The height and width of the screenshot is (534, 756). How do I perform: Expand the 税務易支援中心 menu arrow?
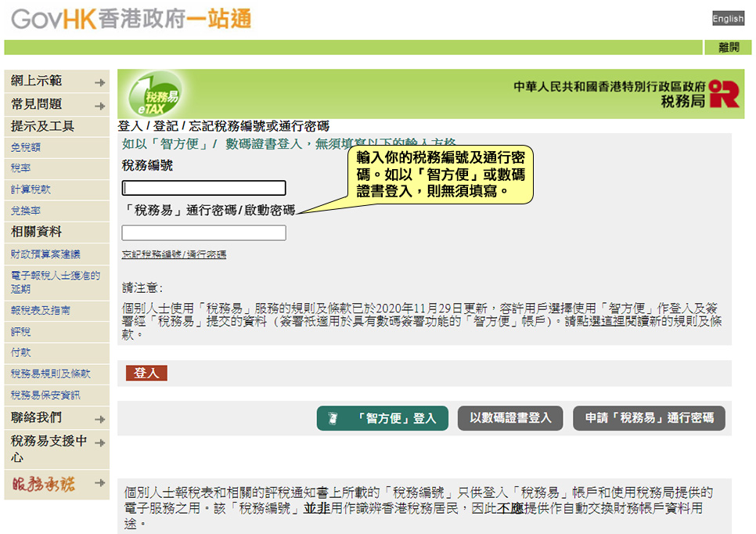[100, 442]
